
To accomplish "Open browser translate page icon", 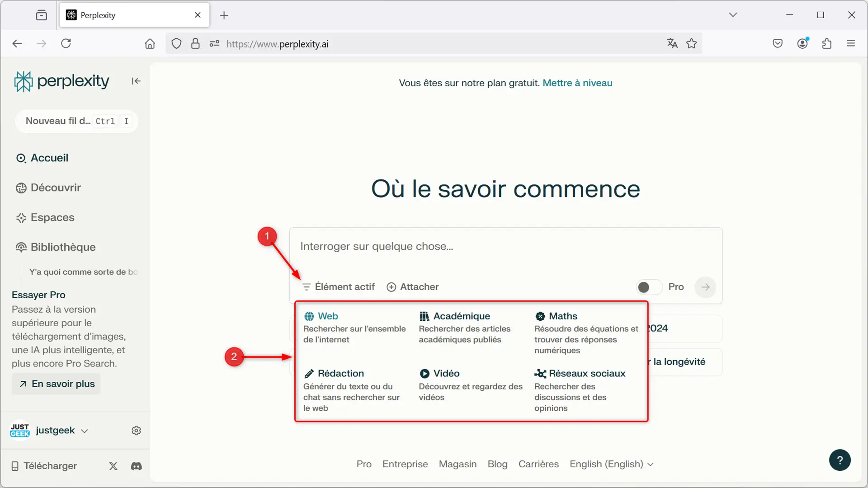I will [x=672, y=44].
